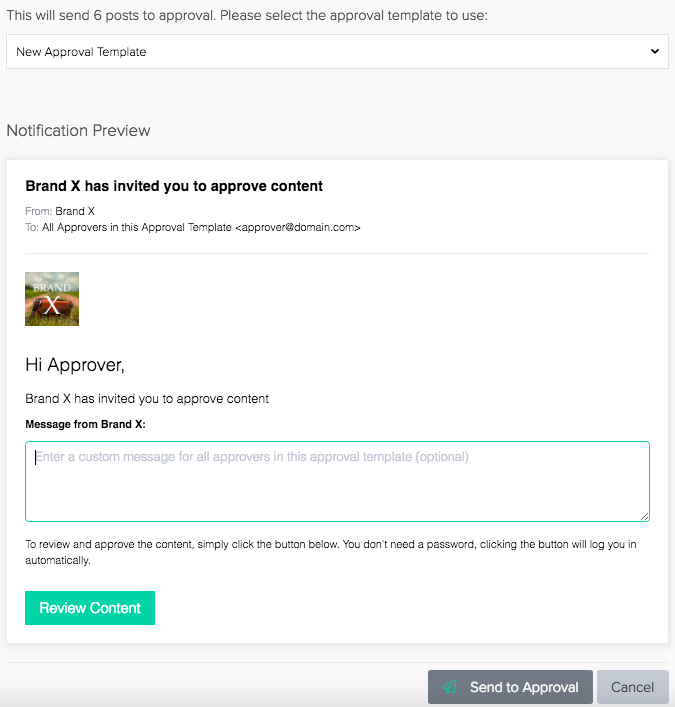Focus the custom message text area
The width and height of the screenshot is (675, 707).
337,481
